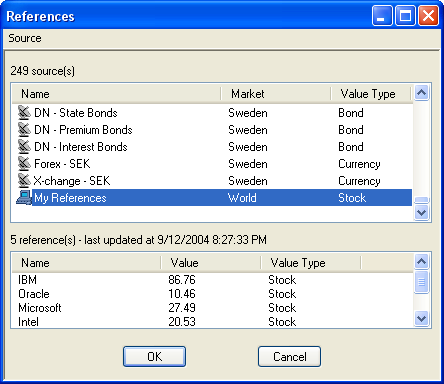444x384 pixels.
Task: Select My References source name
Action: point(70,198)
